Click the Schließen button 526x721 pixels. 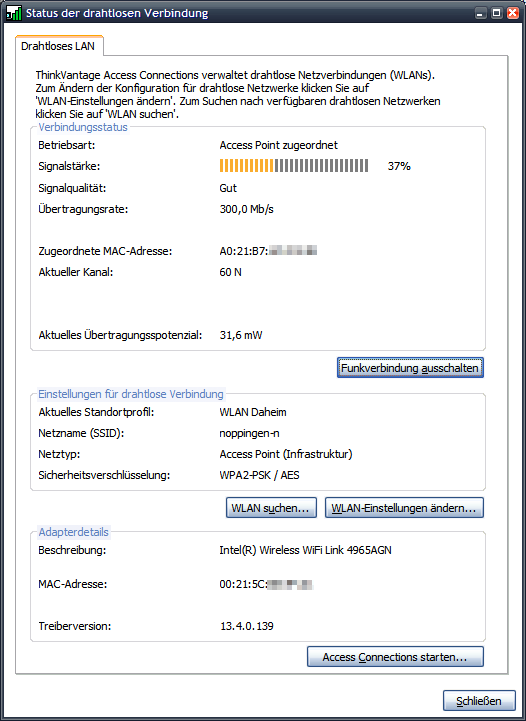pos(479,701)
